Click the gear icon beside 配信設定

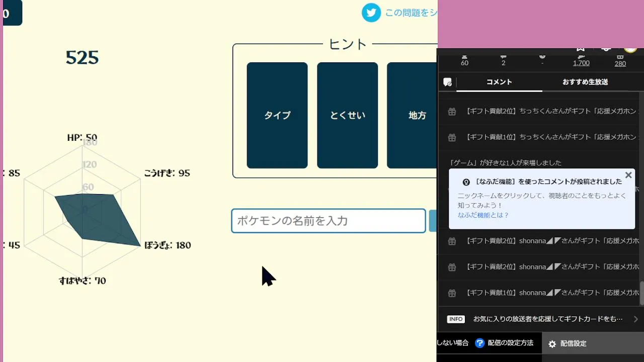pyautogui.click(x=552, y=344)
